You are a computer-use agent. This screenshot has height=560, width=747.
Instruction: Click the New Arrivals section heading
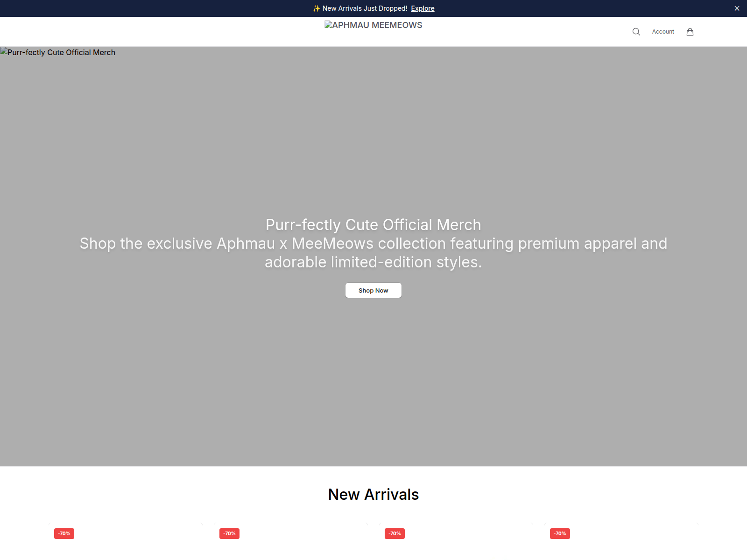coord(373,495)
